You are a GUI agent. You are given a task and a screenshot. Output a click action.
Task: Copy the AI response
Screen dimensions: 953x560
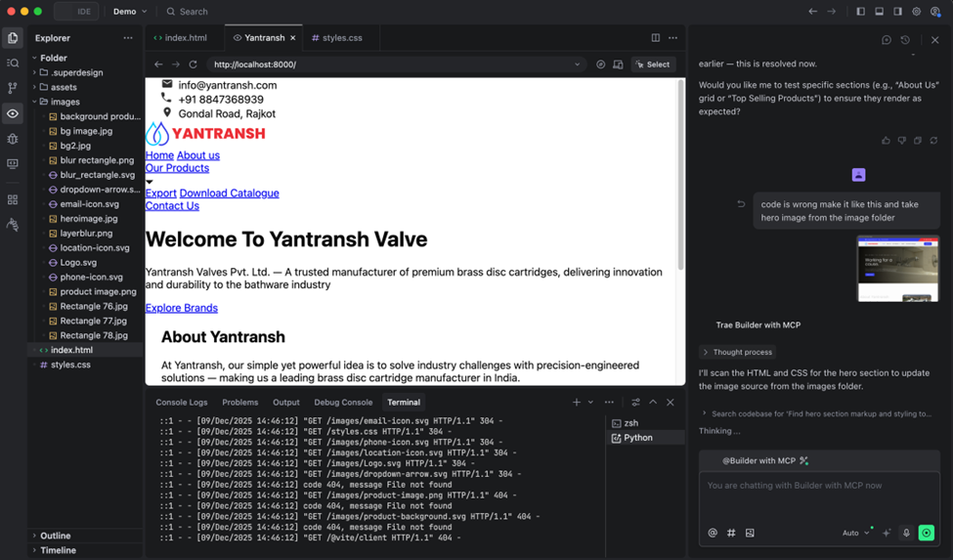click(x=918, y=141)
